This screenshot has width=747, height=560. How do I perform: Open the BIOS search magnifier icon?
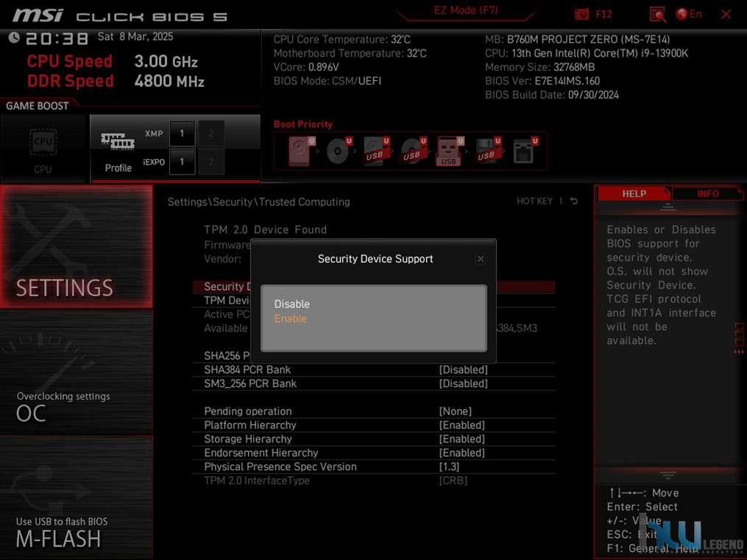[657, 14]
